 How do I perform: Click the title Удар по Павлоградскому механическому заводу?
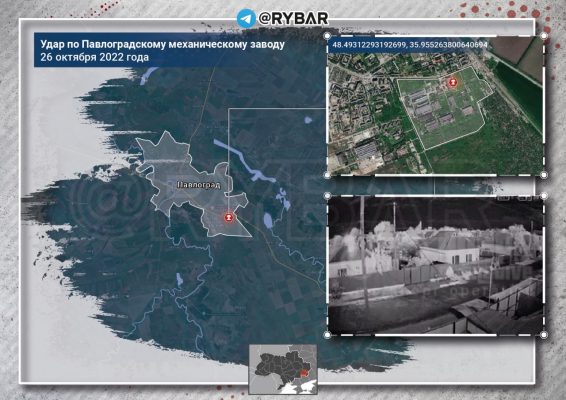click(x=162, y=44)
